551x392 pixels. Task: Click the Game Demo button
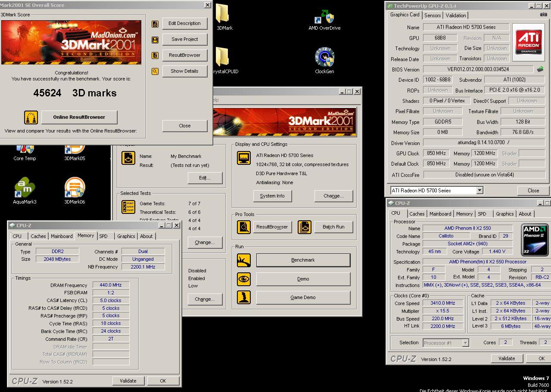tap(303, 297)
